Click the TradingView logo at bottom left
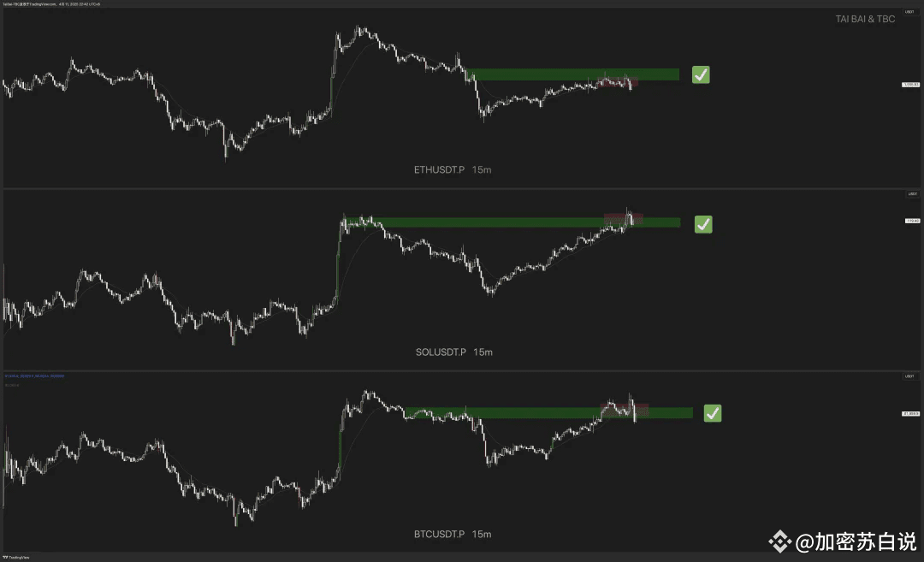924x562 pixels. 16,557
